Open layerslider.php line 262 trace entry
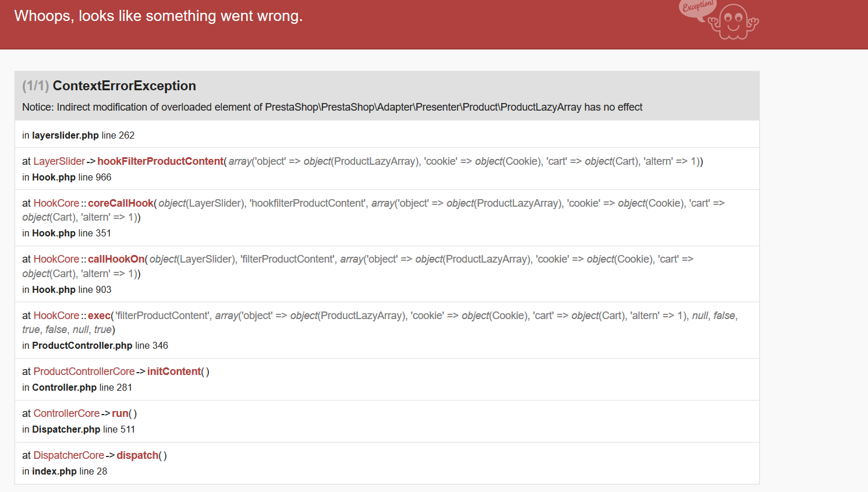The width and height of the screenshot is (868, 492). point(78,136)
